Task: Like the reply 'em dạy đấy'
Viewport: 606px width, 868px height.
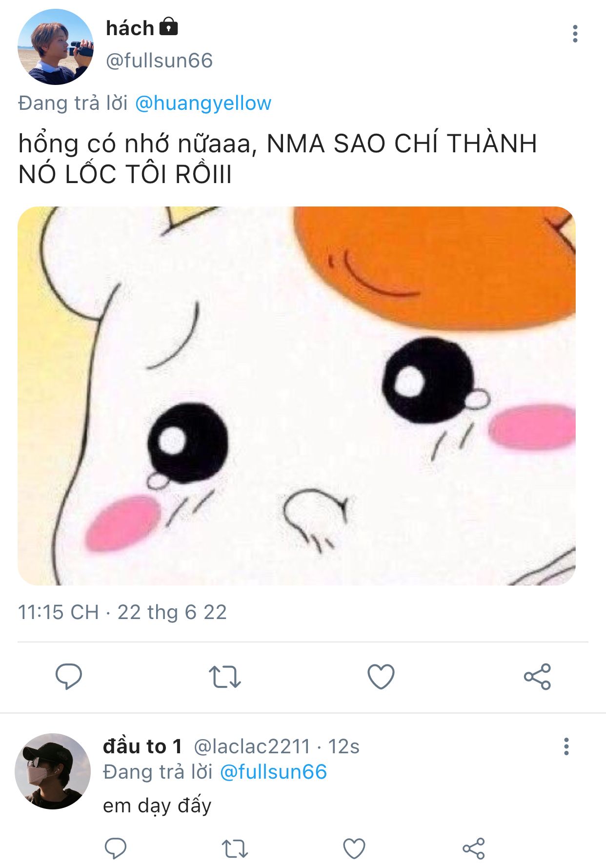Action: click(354, 848)
